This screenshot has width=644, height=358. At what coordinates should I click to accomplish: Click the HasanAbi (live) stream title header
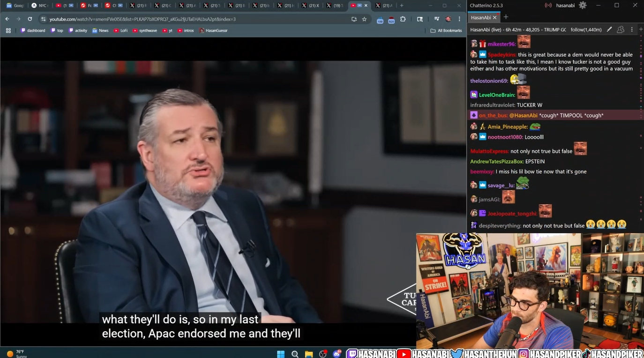coord(518,30)
